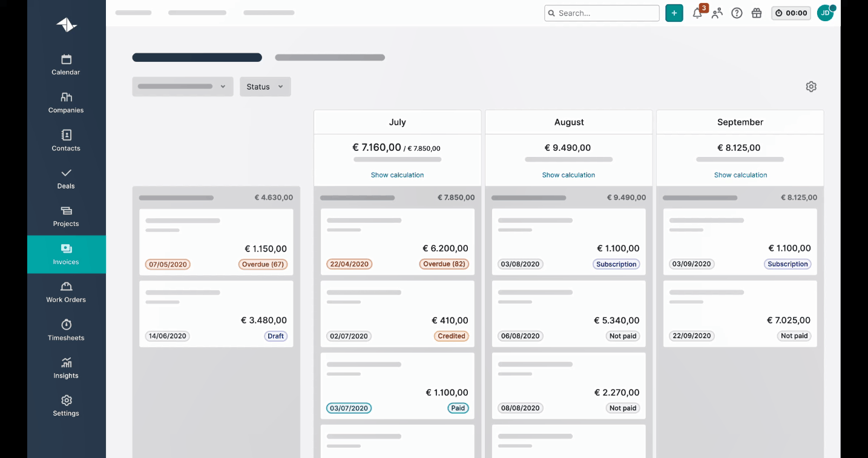Click the Overdue (67) status badge
Image resolution: width=868 pixels, height=458 pixels.
tap(263, 264)
